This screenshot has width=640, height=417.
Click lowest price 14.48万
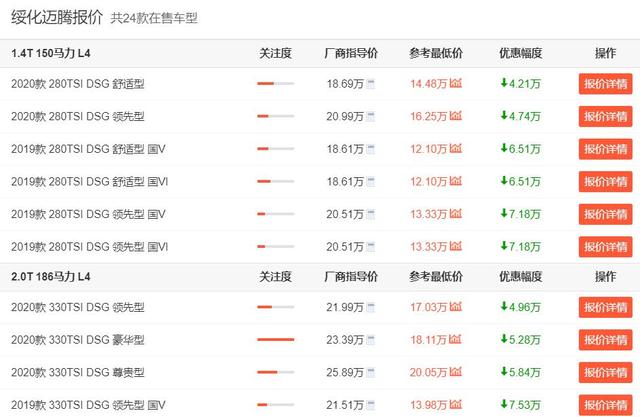click(429, 84)
